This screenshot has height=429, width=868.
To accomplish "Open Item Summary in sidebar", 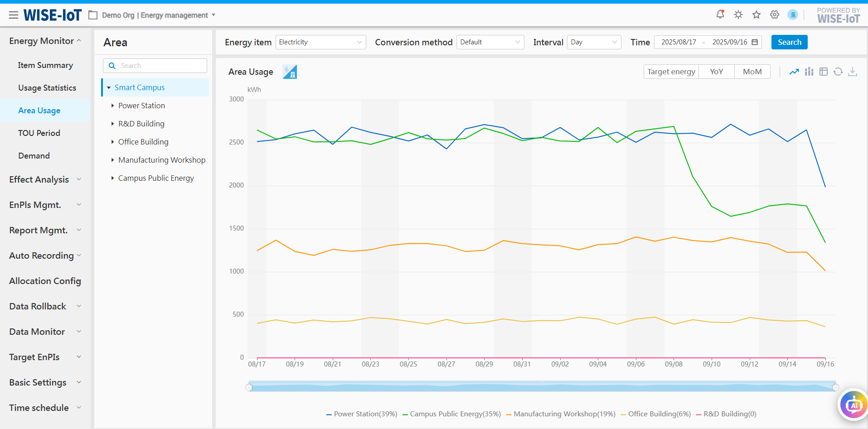I will coord(45,65).
